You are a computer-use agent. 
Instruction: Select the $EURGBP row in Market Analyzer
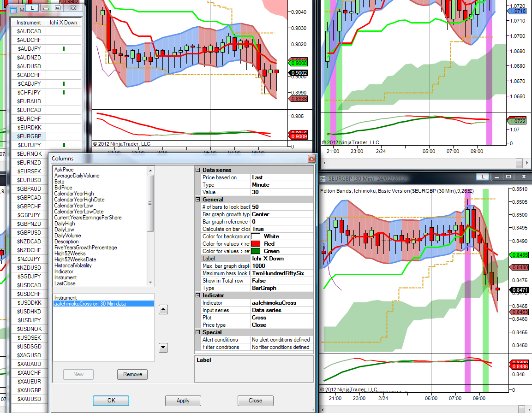pos(46,136)
